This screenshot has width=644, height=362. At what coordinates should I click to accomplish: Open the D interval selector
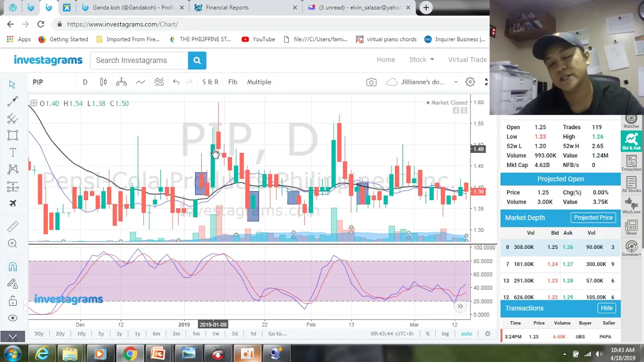tap(85, 82)
